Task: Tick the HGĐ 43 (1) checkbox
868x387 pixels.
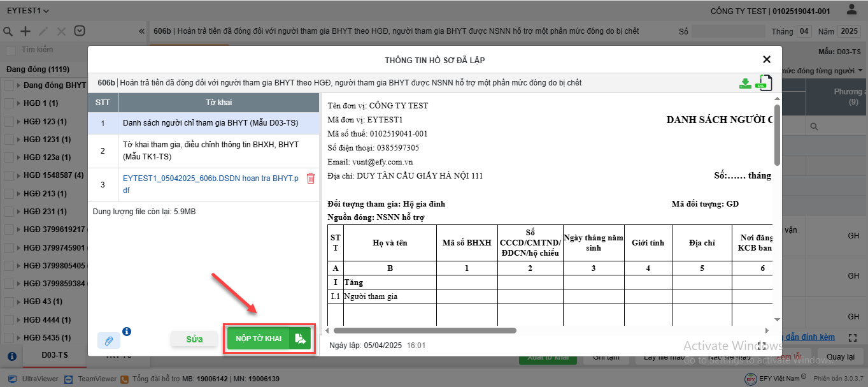Action: point(9,301)
